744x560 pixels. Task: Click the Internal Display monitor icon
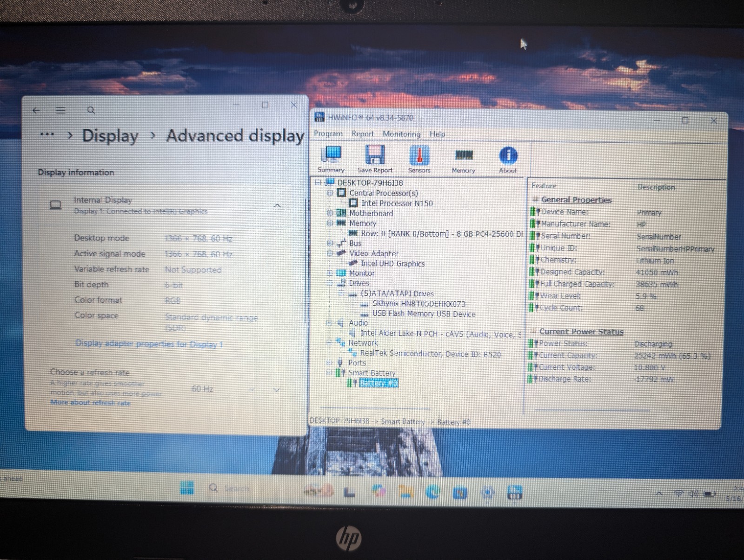(x=56, y=205)
